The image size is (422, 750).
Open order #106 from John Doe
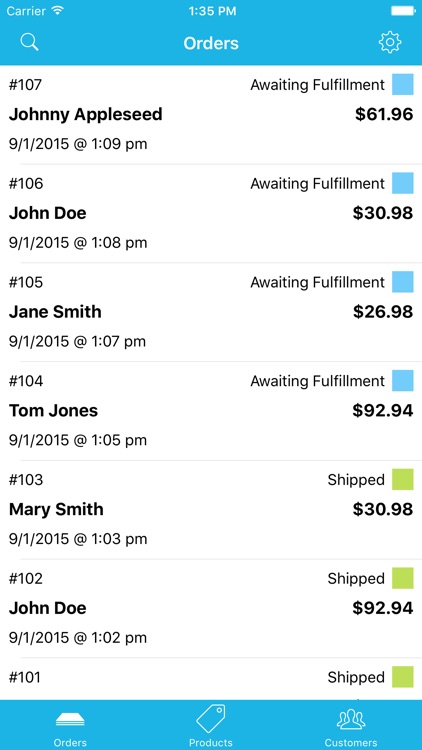point(211,213)
